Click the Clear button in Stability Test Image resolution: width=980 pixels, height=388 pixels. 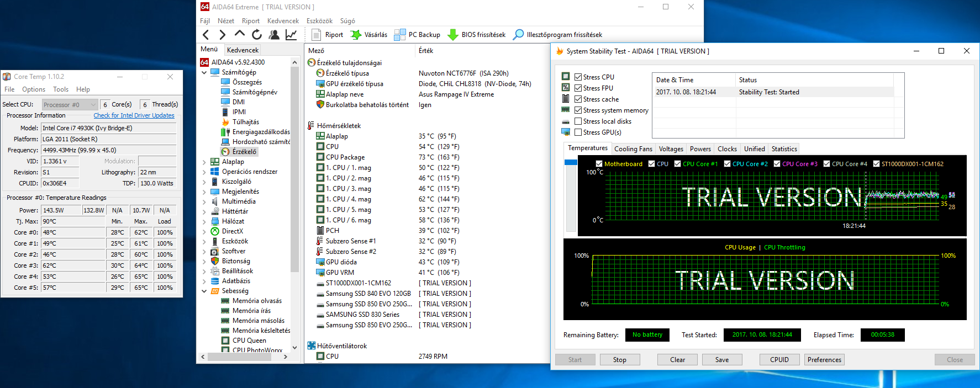(x=678, y=360)
